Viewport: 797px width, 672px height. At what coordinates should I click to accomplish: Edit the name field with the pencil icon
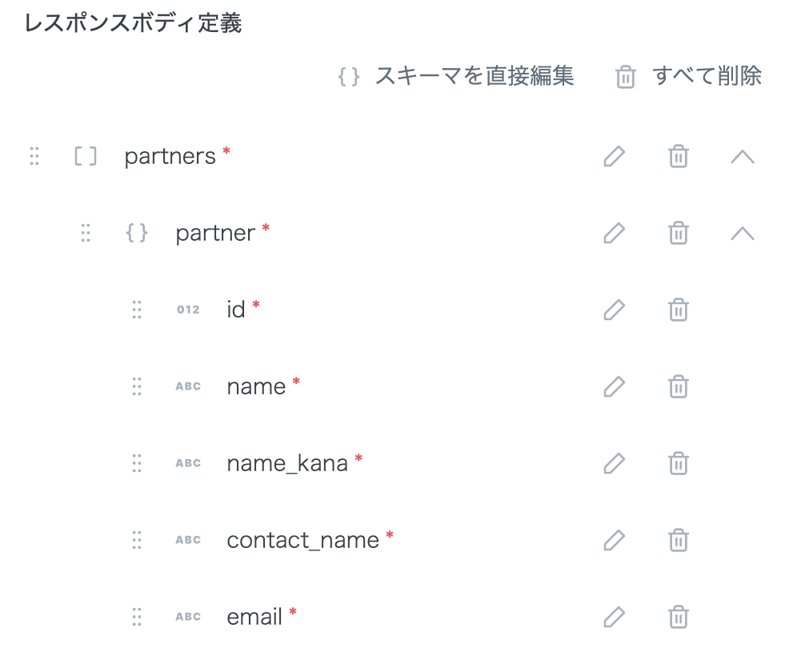614,386
